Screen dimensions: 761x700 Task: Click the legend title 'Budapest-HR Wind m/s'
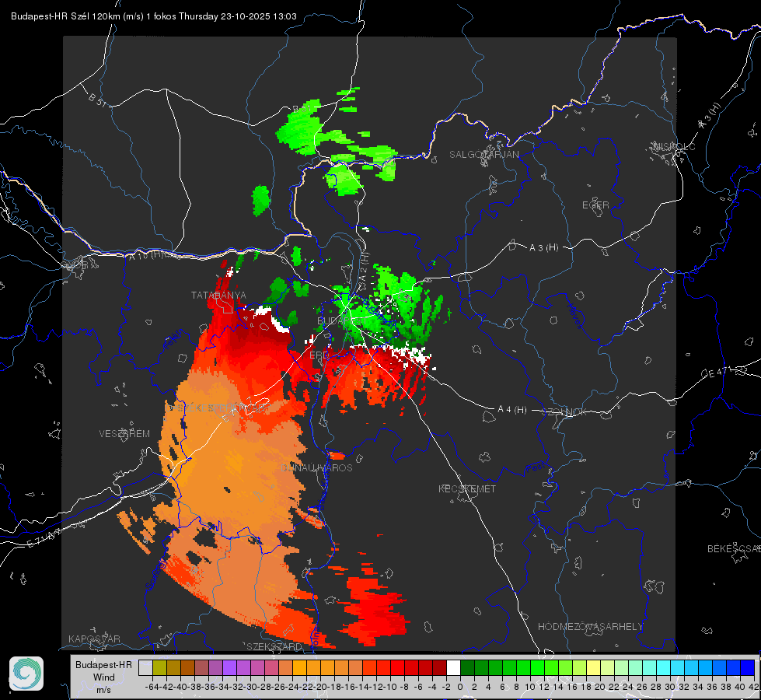tap(103, 677)
